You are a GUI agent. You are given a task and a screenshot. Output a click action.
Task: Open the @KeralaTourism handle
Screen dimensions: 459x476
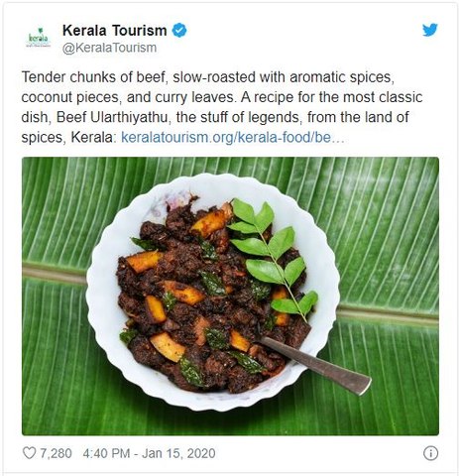pyautogui.click(x=109, y=48)
